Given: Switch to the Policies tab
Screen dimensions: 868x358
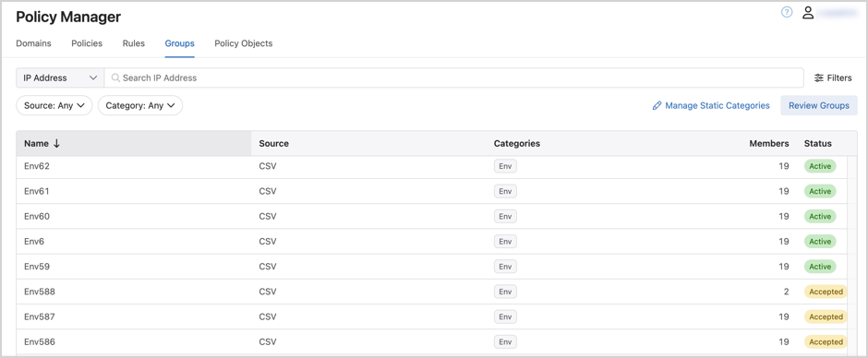Looking at the screenshot, I should click(x=87, y=43).
